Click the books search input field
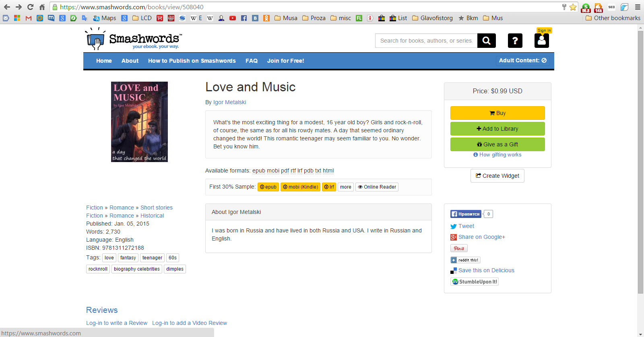 point(426,41)
